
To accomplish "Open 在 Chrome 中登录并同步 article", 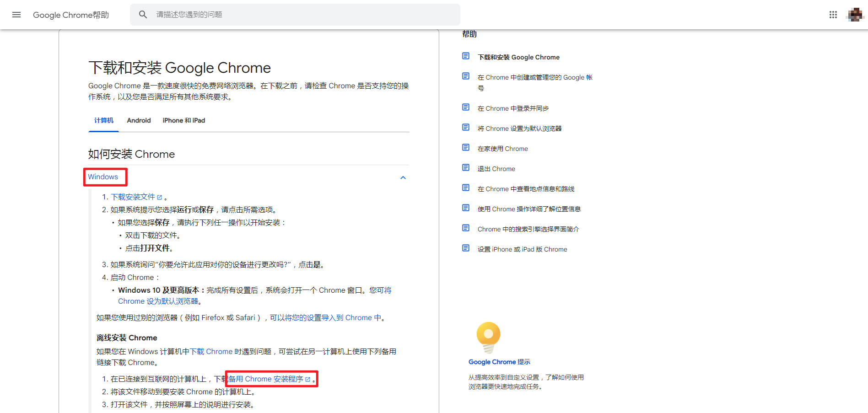I will (513, 108).
